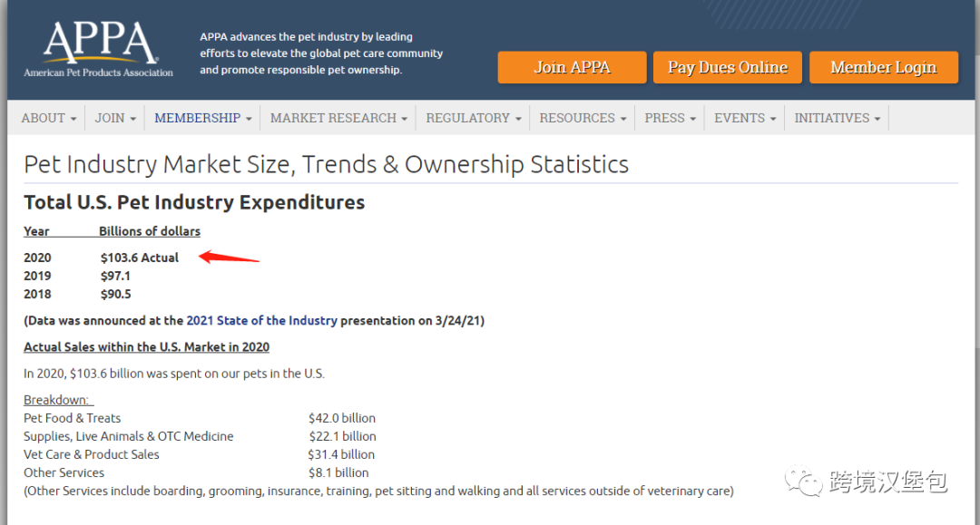
Task: Click the underlined Breakdown label
Action: 57,400
